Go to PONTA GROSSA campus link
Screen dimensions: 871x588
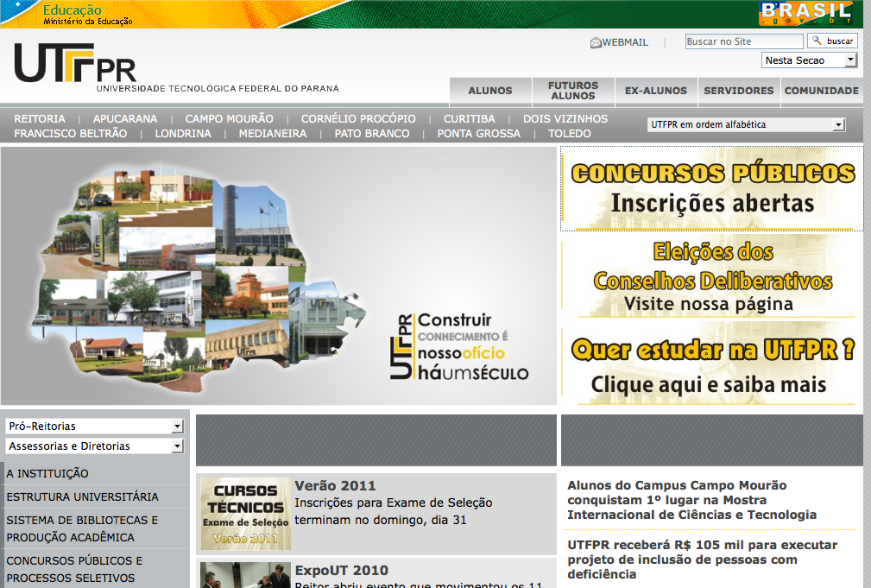pos(478,133)
